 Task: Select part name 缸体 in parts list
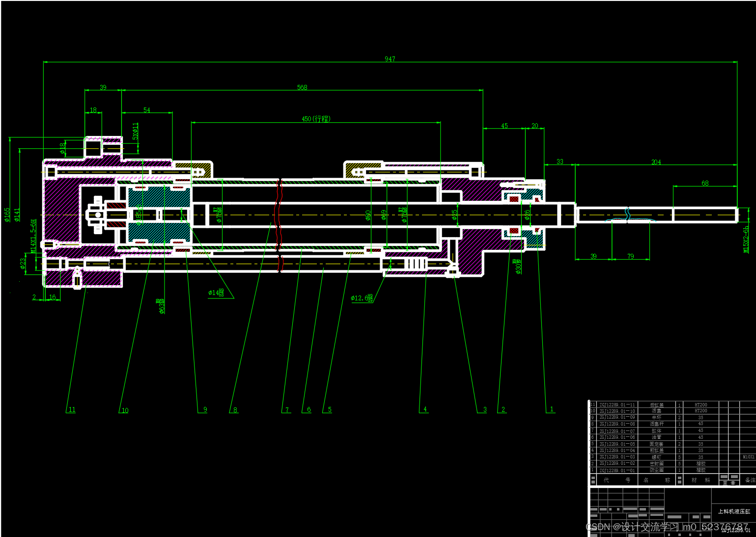(657, 430)
